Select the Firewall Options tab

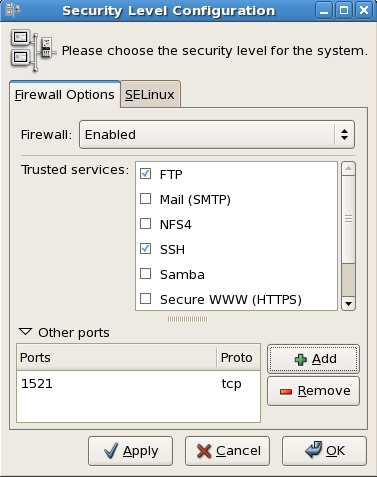(x=65, y=95)
